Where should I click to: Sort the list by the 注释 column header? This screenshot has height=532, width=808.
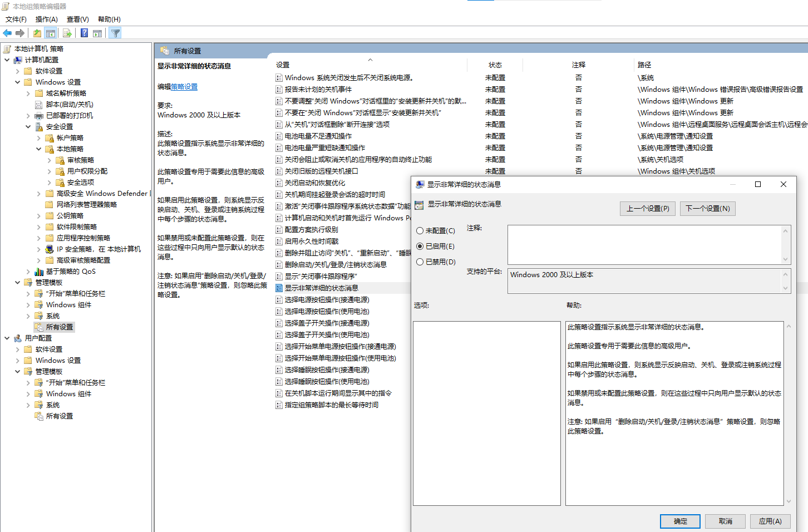(x=579, y=65)
